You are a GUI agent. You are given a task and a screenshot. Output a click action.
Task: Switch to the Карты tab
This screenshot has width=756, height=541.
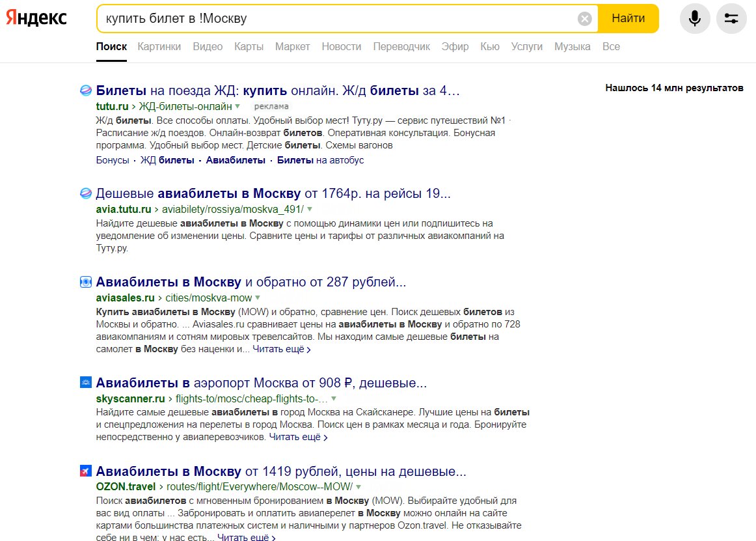click(249, 47)
